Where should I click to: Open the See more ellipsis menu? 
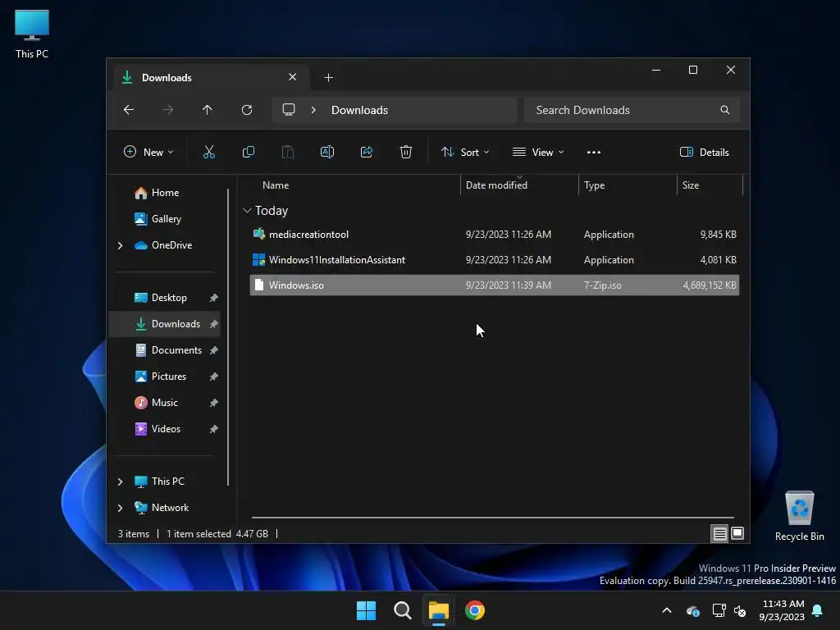(594, 152)
